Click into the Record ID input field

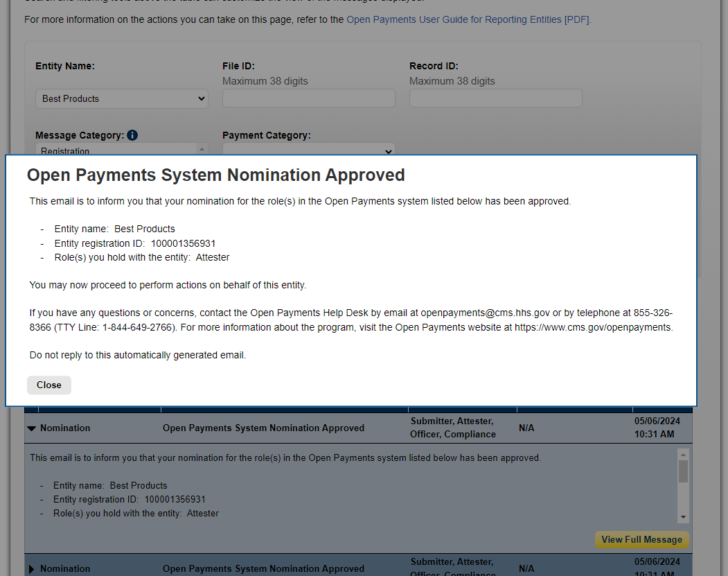[x=495, y=98]
